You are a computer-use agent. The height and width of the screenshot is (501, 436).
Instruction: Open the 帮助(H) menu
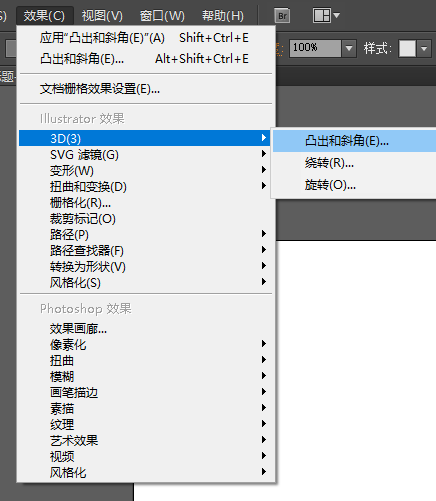223,16
